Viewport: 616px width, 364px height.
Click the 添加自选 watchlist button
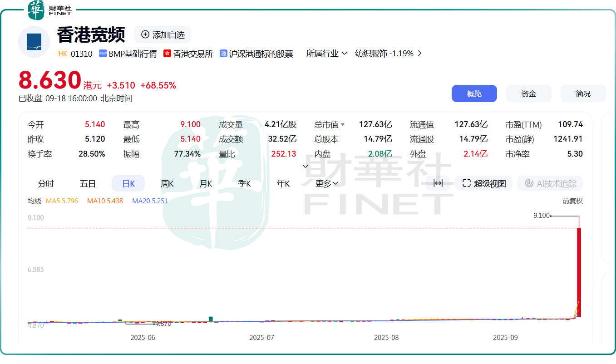click(163, 34)
